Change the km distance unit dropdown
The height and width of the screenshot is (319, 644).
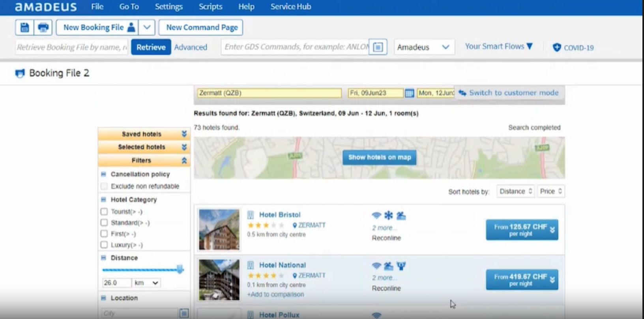point(146,283)
